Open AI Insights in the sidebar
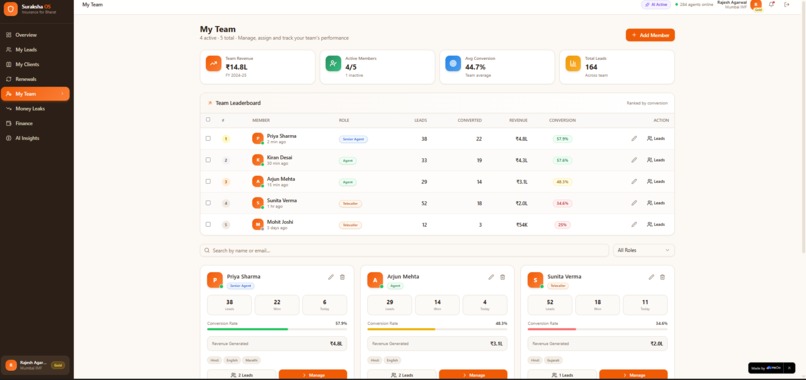Screen dimensions: 806x380 35,138
